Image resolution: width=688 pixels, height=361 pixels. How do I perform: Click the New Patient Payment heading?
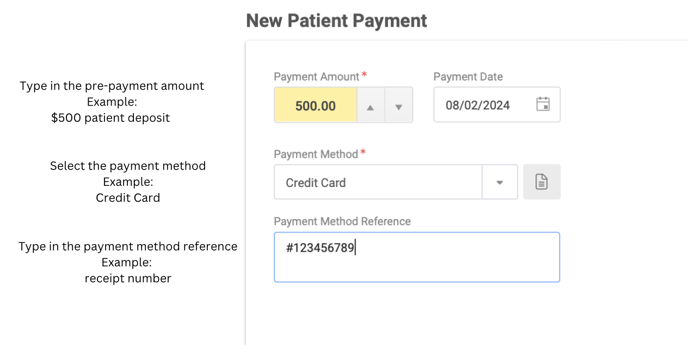[x=336, y=21]
